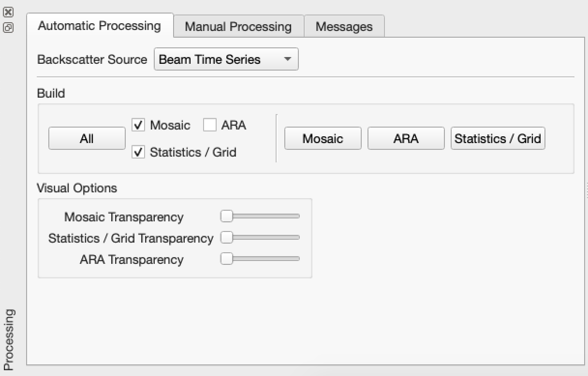This screenshot has height=376, width=588.
Task: Uncheck the Mosaic checkbox
Action: click(x=138, y=125)
